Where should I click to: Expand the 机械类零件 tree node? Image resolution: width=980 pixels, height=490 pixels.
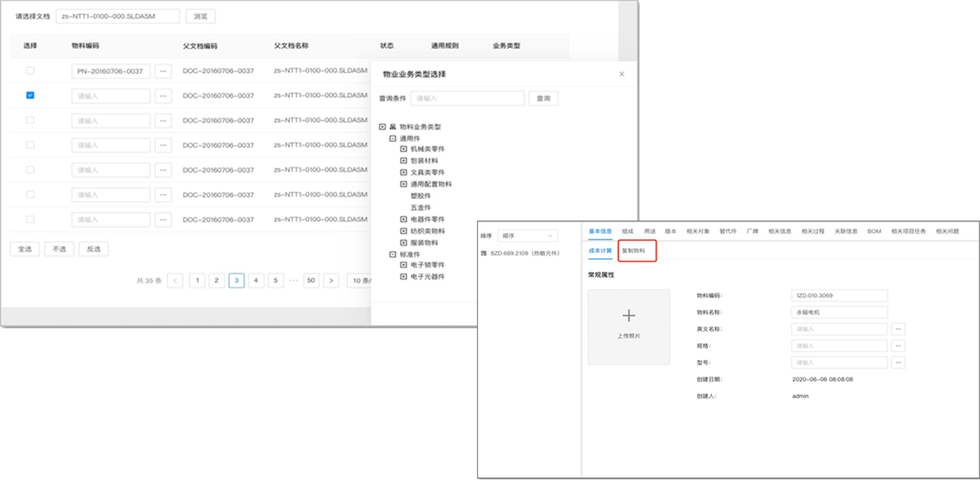click(403, 150)
